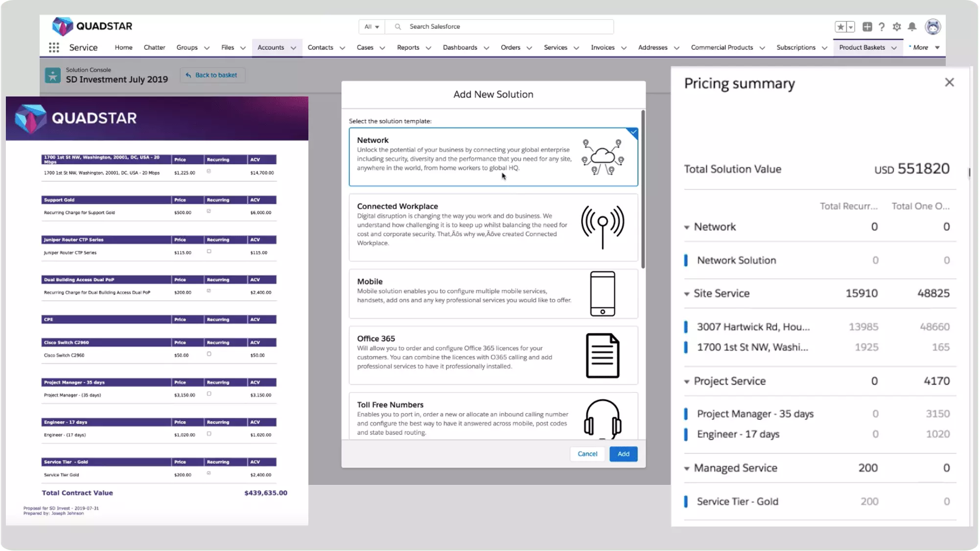Go to the Home tab

(123, 48)
